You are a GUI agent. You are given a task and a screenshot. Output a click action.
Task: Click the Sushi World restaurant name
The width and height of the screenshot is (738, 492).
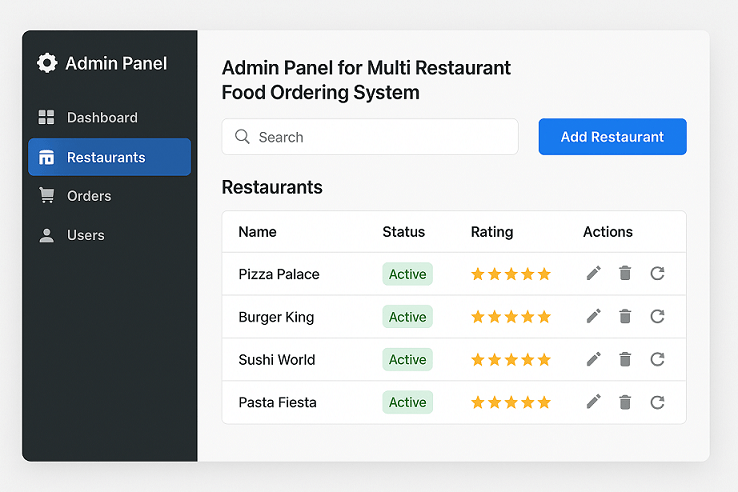click(x=276, y=360)
